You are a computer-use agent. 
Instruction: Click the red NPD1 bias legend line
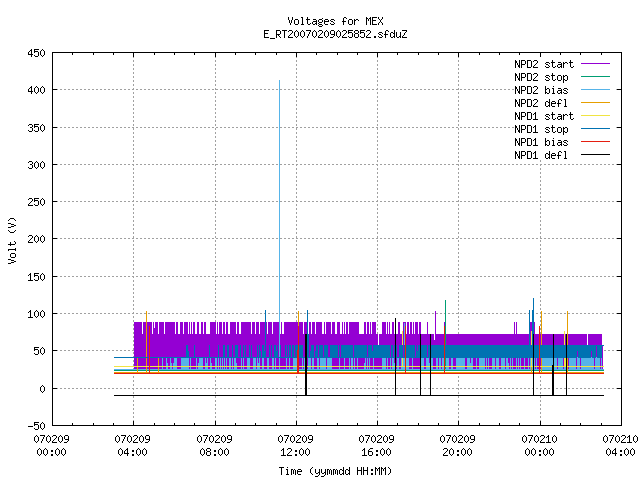point(596,142)
